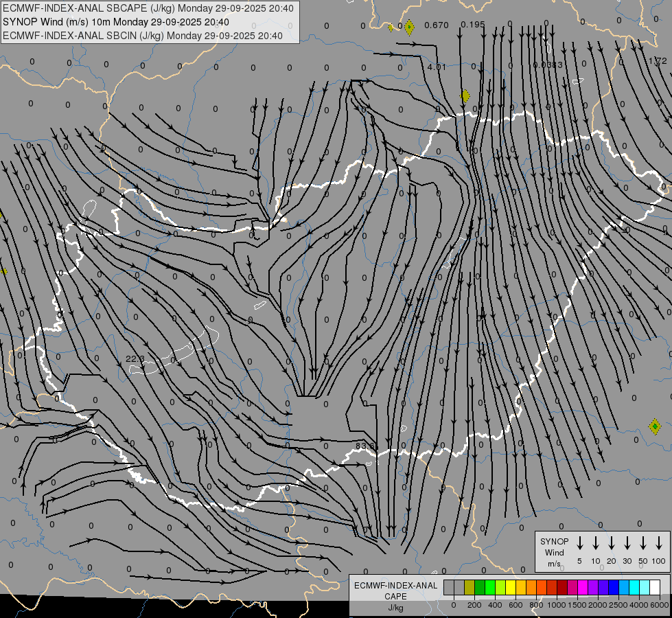Viewport: 672px width, 618px height.
Task: Click the SYNOP Wind m/s legend label
Action: [x=554, y=552]
